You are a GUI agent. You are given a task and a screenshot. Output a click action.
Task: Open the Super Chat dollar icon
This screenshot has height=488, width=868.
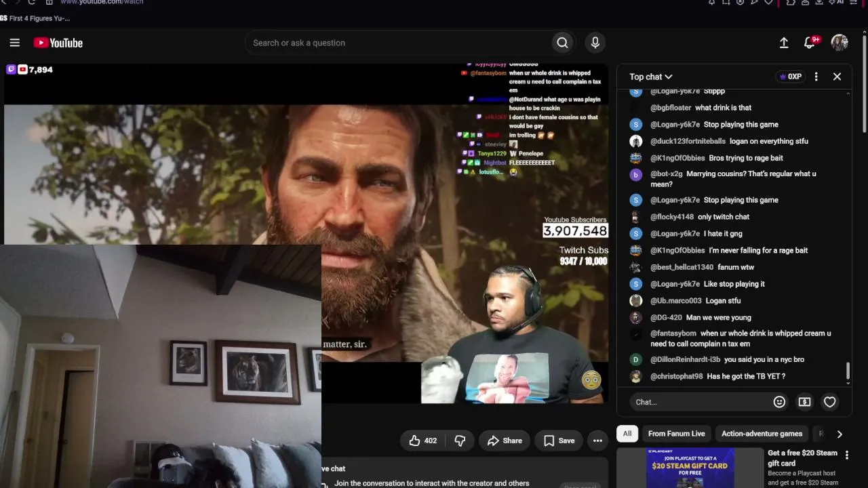point(805,402)
